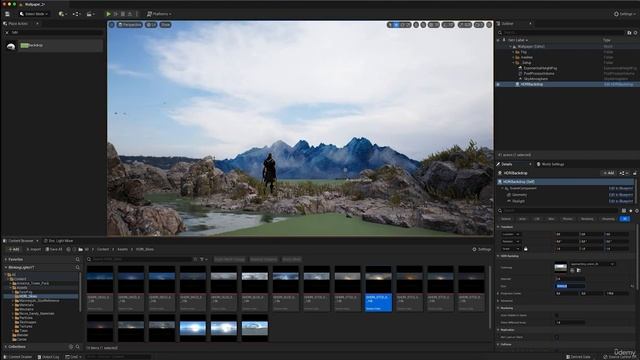This screenshot has width=640, height=360.
Task: Open the Show menu in viewport
Action: (165, 25)
